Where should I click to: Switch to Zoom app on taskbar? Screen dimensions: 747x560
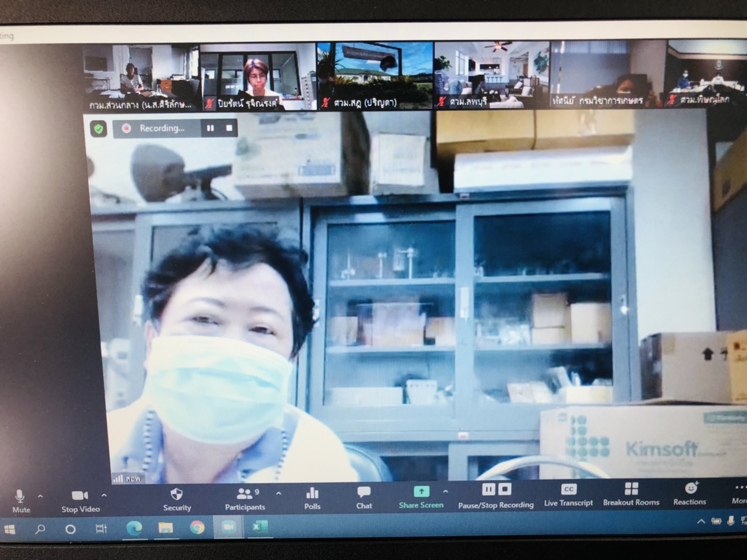pos(228,527)
